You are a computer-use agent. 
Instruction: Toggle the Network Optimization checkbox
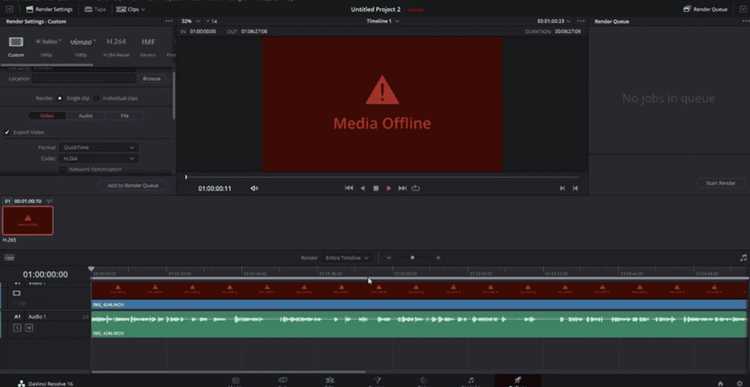pos(63,169)
